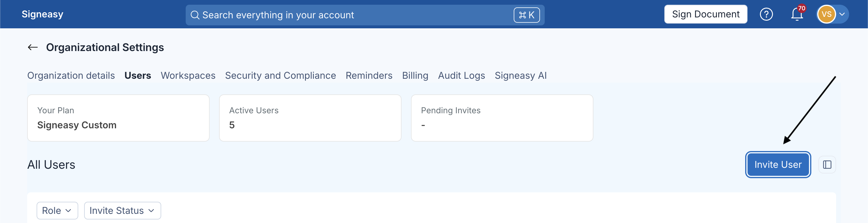
Task: Open the help question mark icon
Action: point(766,14)
